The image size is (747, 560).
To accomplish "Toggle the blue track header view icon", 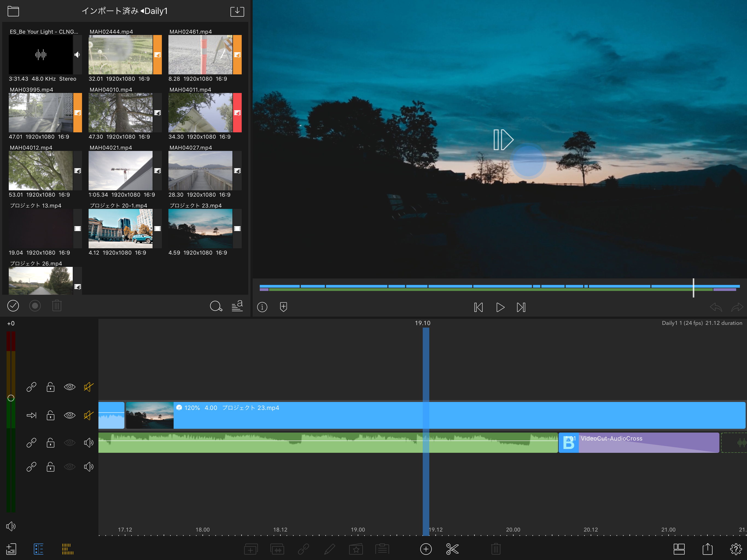I will [x=39, y=549].
